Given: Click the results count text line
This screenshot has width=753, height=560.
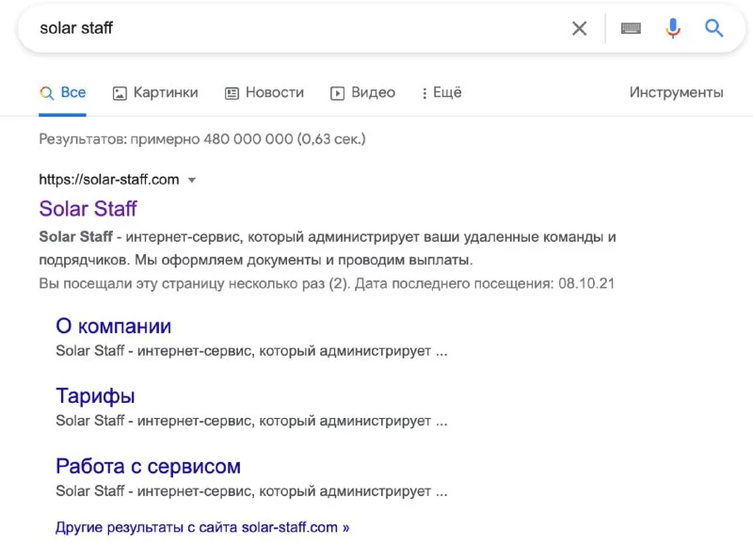Looking at the screenshot, I should (x=201, y=139).
